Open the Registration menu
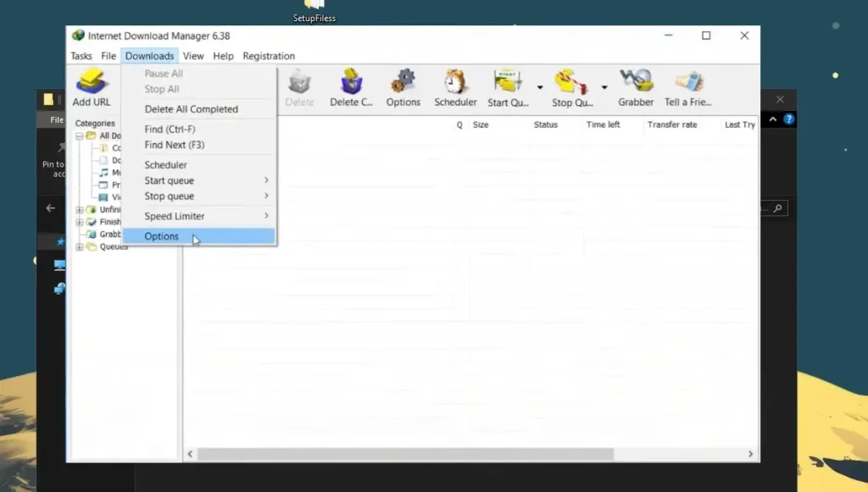 pyautogui.click(x=269, y=56)
